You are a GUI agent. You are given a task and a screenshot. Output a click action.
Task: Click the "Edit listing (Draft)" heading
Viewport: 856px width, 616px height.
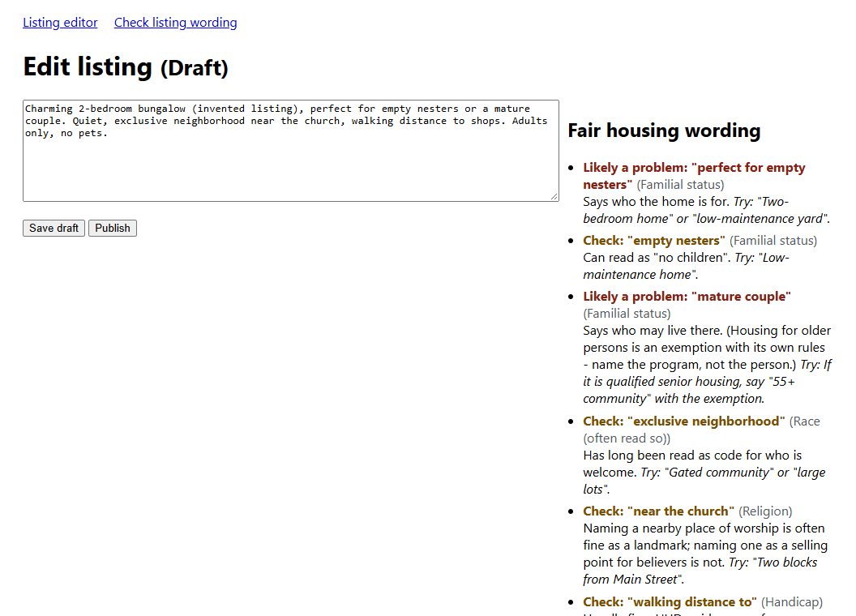coord(126,67)
